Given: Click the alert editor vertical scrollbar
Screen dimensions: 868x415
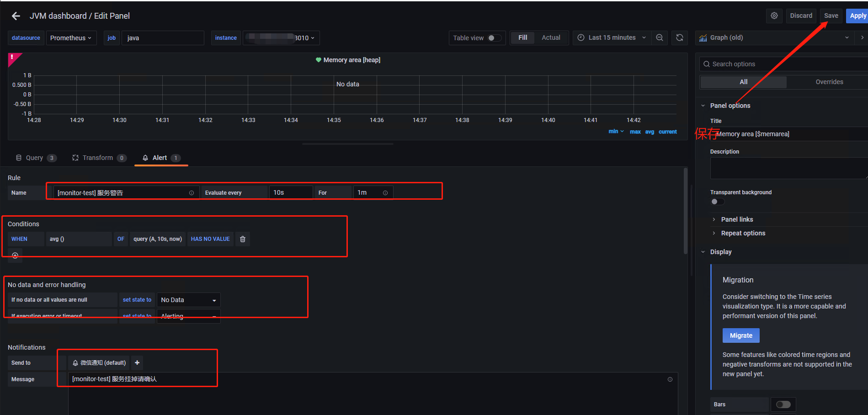Looking at the screenshot, I should (686, 211).
